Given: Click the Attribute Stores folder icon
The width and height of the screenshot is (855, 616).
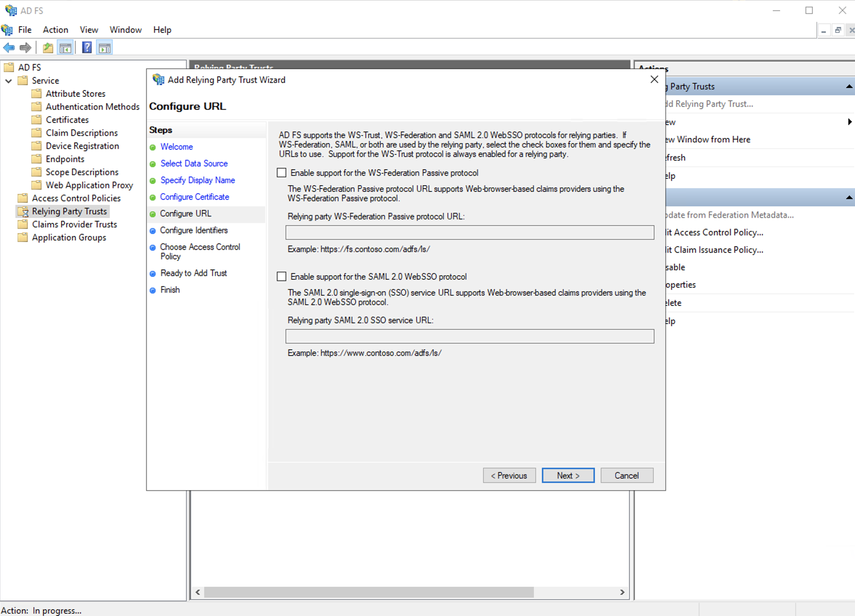Looking at the screenshot, I should pyautogui.click(x=37, y=93).
